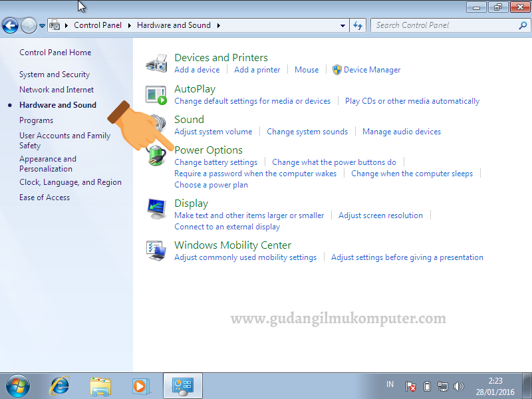Launch Internet Explorer from the taskbar
Image resolution: width=532 pixels, height=399 pixels.
60,386
